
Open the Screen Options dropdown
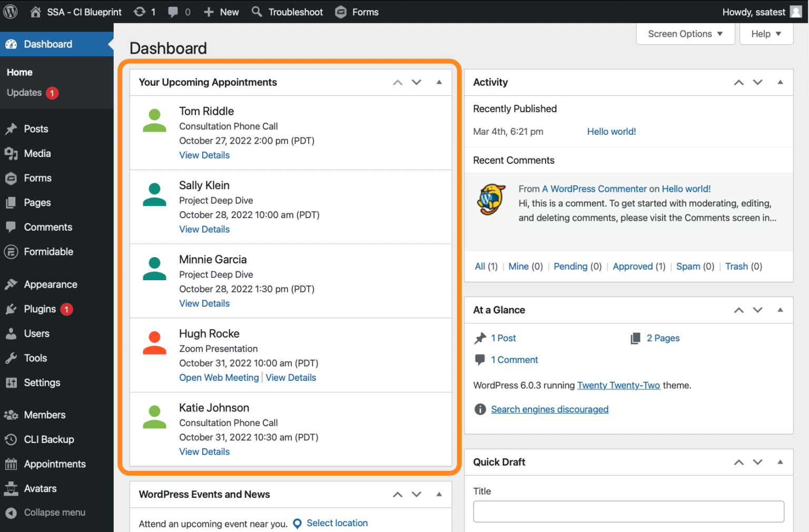coord(685,34)
